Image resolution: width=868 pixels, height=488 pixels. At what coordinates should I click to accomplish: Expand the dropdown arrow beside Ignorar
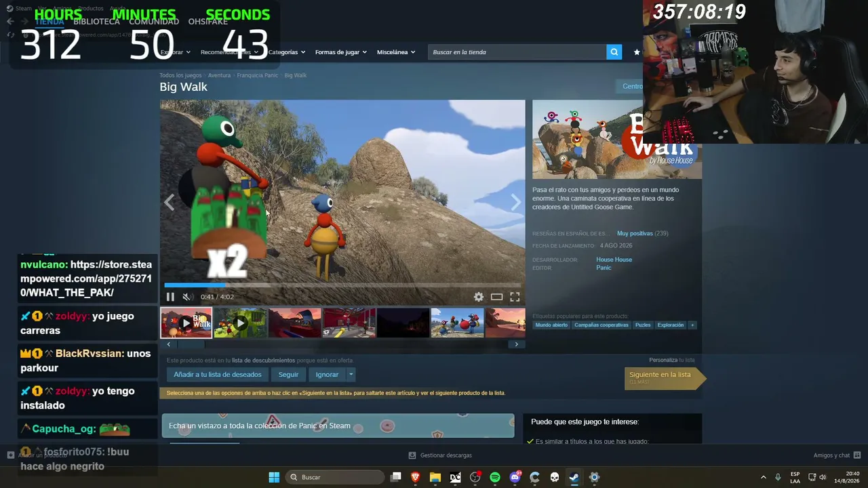[351, 374]
